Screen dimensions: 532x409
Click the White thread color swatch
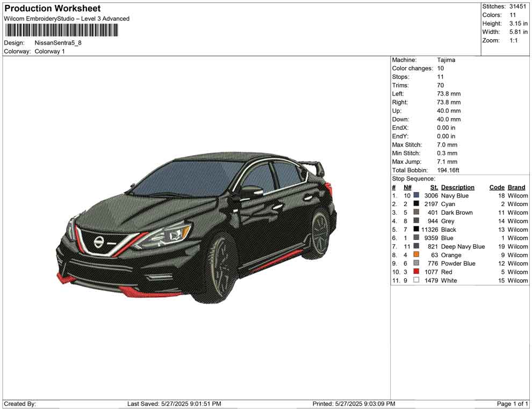click(x=416, y=280)
